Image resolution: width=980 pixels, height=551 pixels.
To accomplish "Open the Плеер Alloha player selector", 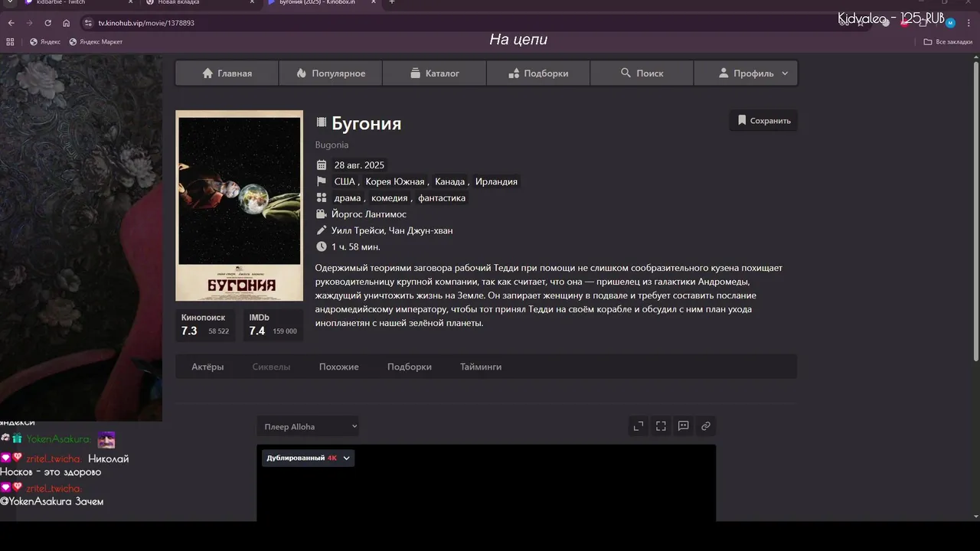I will (x=308, y=426).
